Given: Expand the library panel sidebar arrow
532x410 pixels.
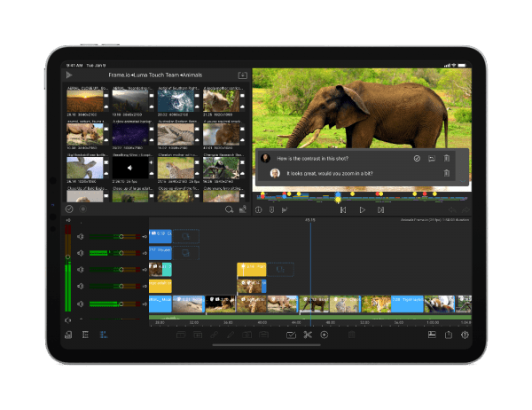Looking at the screenshot, I should tap(69, 76).
